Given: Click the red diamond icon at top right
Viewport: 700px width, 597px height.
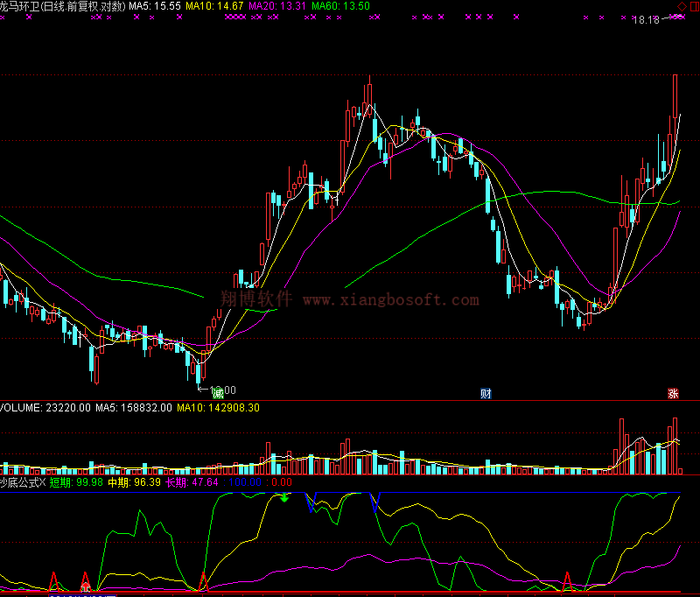Looking at the screenshot, I should click(x=682, y=6).
